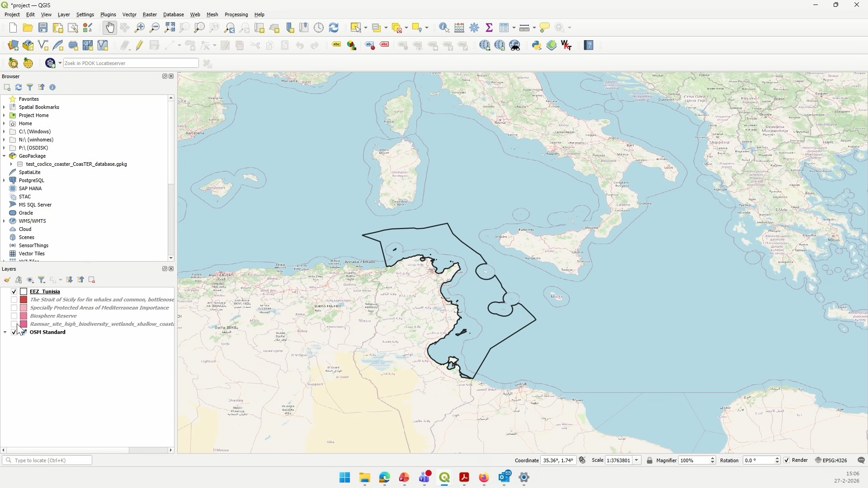
Task: Save the project with the floppy disk icon
Action: [43, 28]
